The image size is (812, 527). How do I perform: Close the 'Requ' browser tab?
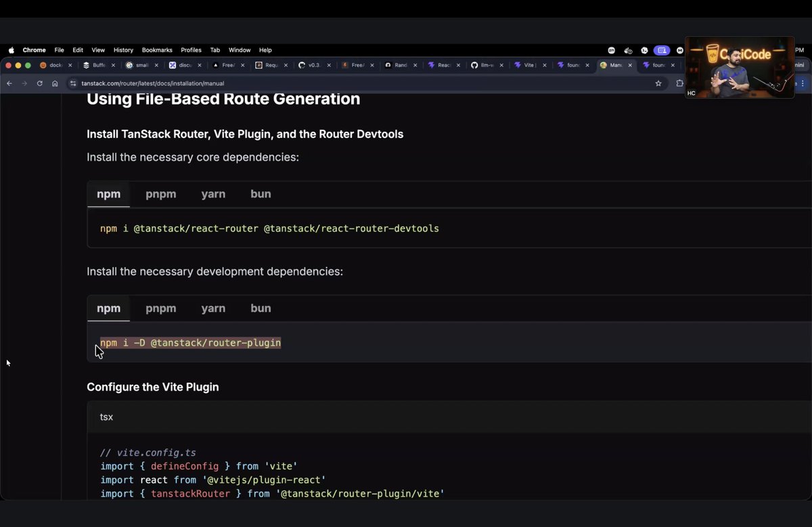point(286,66)
